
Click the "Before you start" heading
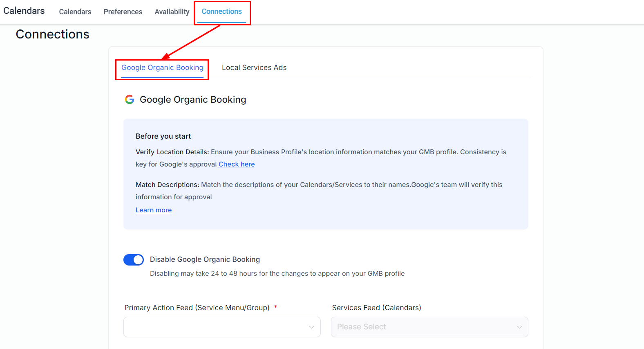[x=163, y=136]
